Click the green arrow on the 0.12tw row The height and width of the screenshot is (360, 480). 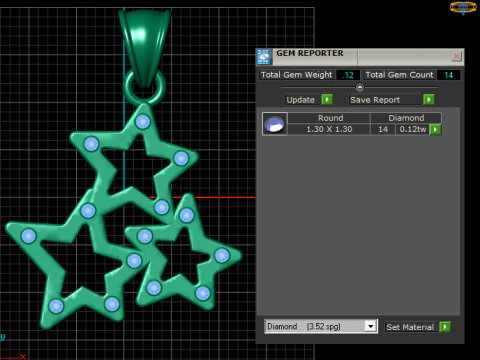pos(435,129)
